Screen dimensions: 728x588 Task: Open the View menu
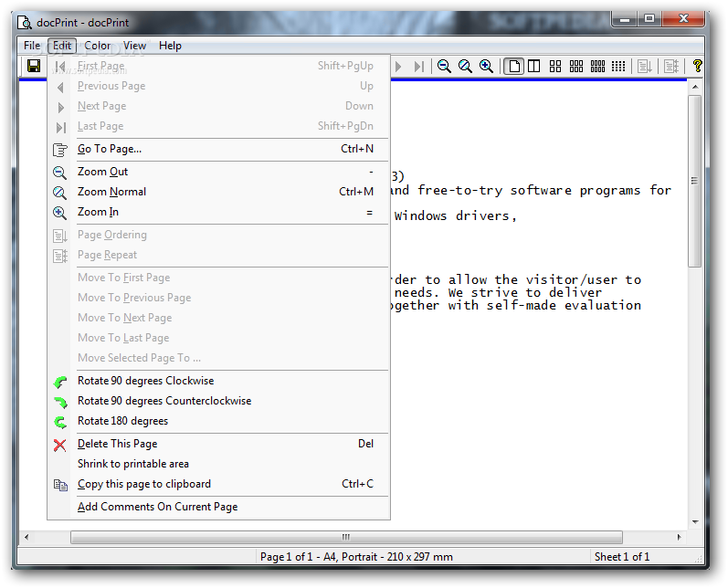click(x=134, y=46)
